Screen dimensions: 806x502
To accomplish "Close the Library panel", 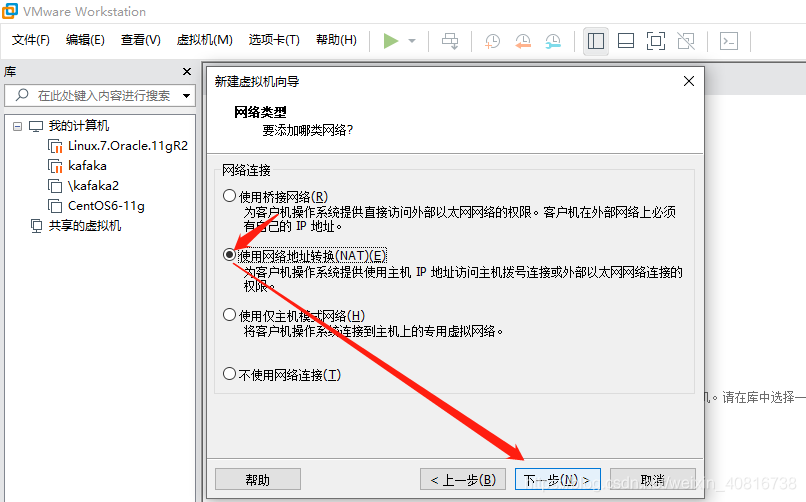I will pos(187,71).
